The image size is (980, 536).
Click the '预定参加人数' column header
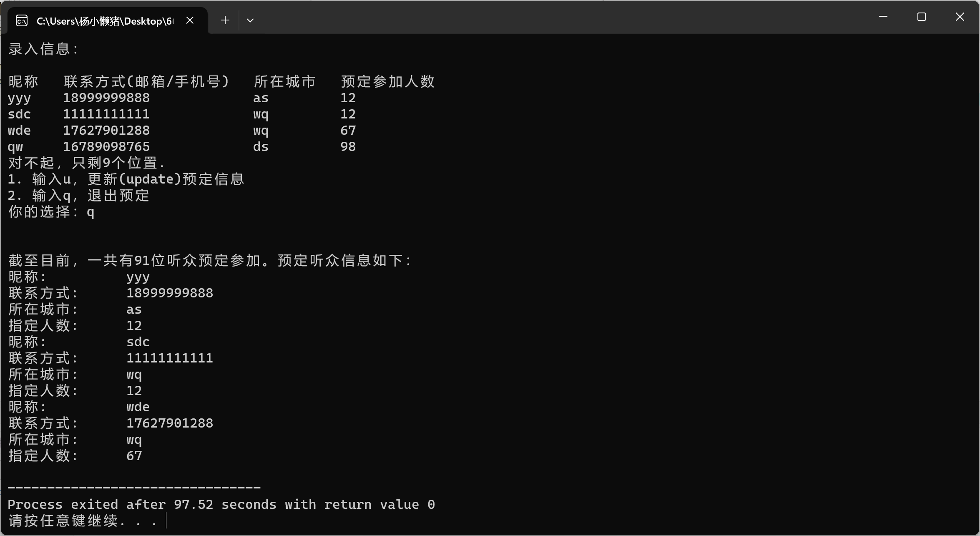pyautogui.click(x=387, y=82)
